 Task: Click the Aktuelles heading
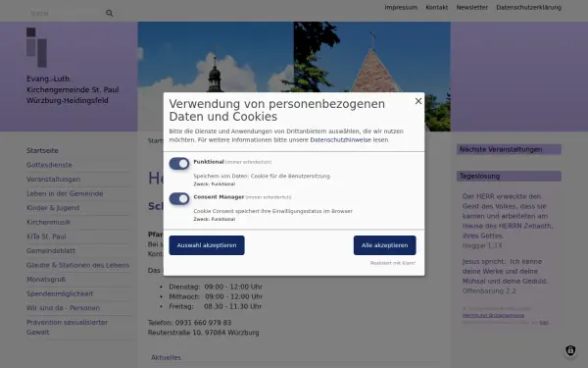coord(167,357)
